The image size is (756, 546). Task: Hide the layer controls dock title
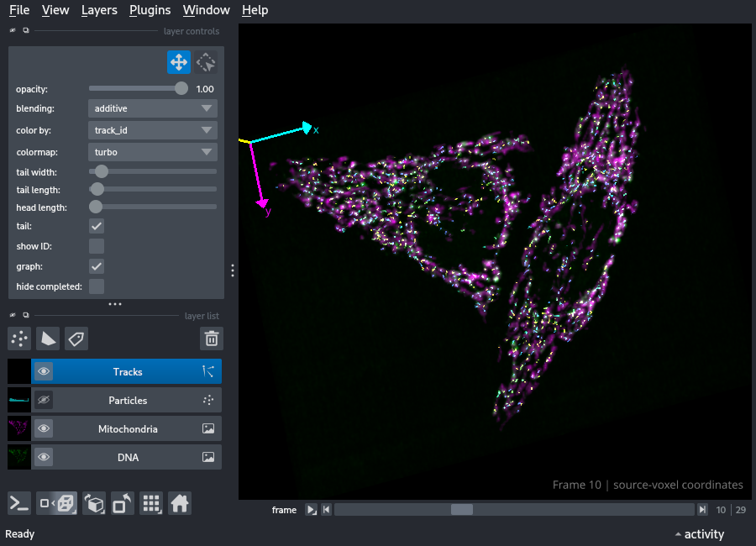tap(13, 30)
